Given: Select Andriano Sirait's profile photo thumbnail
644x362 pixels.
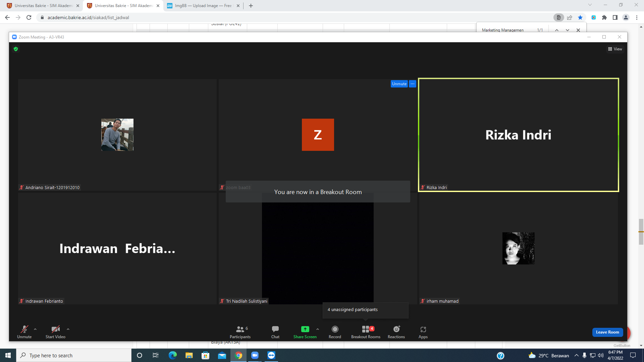Looking at the screenshot, I should (x=117, y=135).
